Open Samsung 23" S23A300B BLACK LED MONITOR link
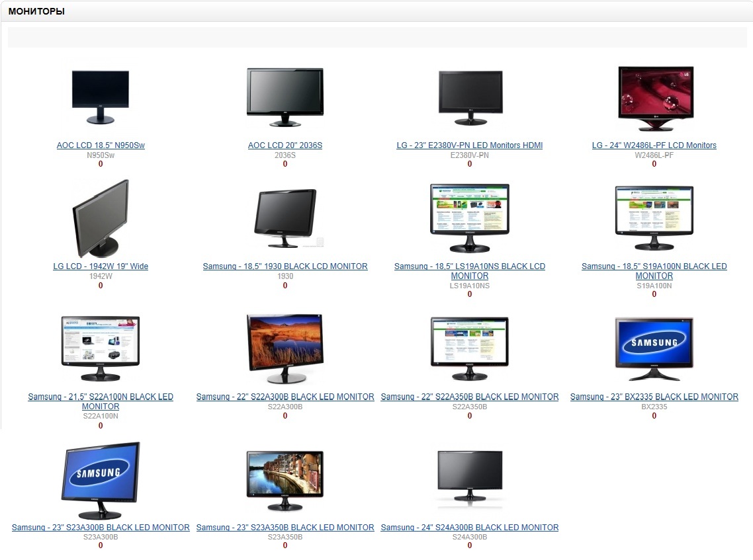 [x=101, y=528]
